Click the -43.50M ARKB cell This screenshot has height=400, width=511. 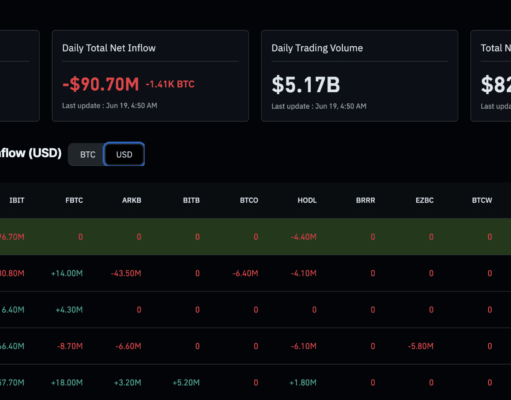pyautogui.click(x=126, y=273)
